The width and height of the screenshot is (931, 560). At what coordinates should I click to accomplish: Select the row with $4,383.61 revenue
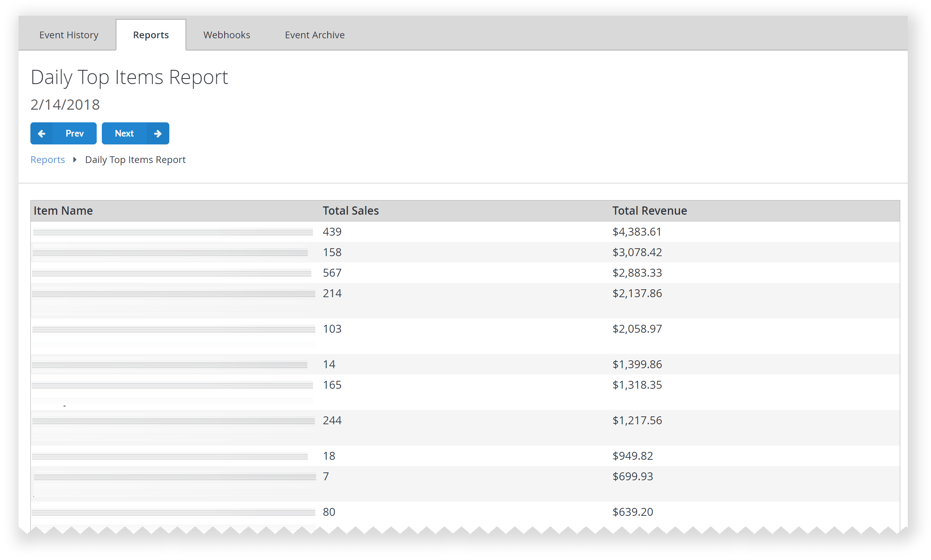465,231
